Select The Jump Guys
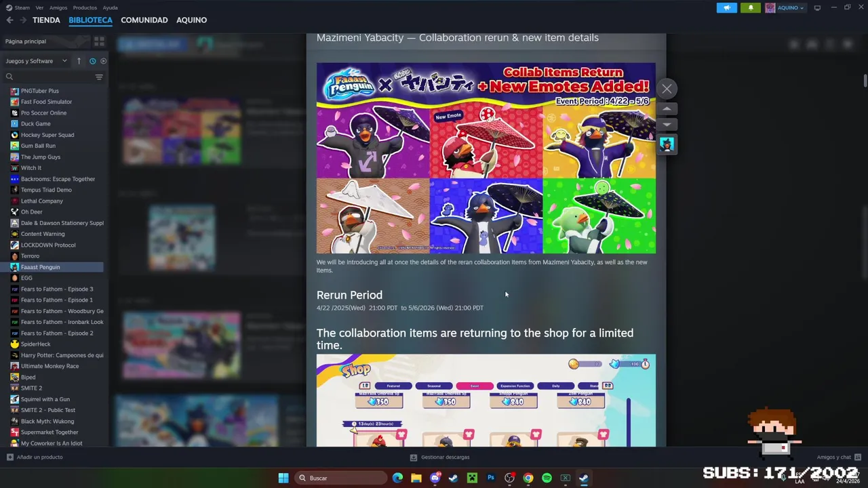The image size is (868, 488). point(40,157)
